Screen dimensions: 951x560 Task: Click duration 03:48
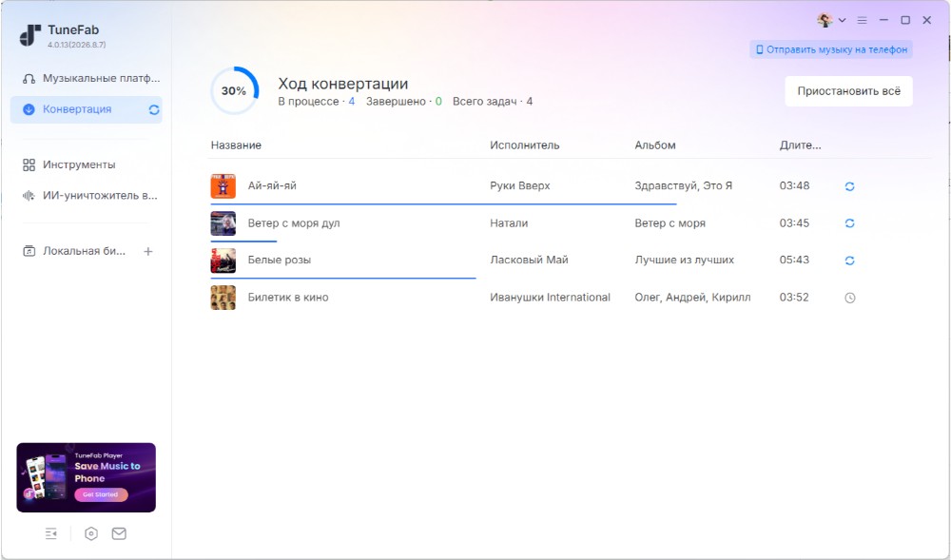point(794,186)
